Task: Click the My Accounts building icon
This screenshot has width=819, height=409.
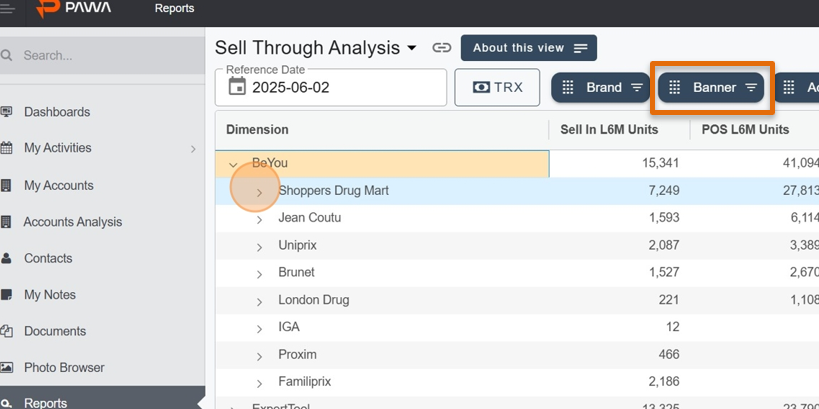Action: 6,185
